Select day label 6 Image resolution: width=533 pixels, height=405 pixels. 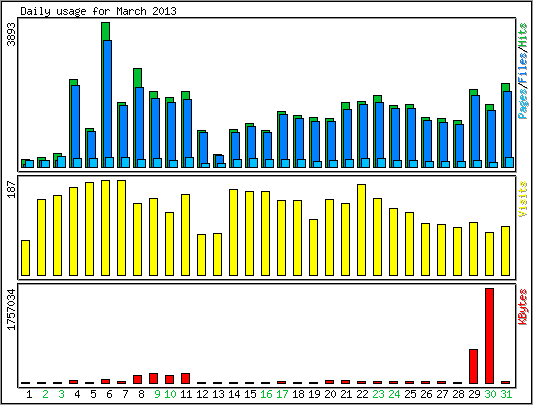109,394
